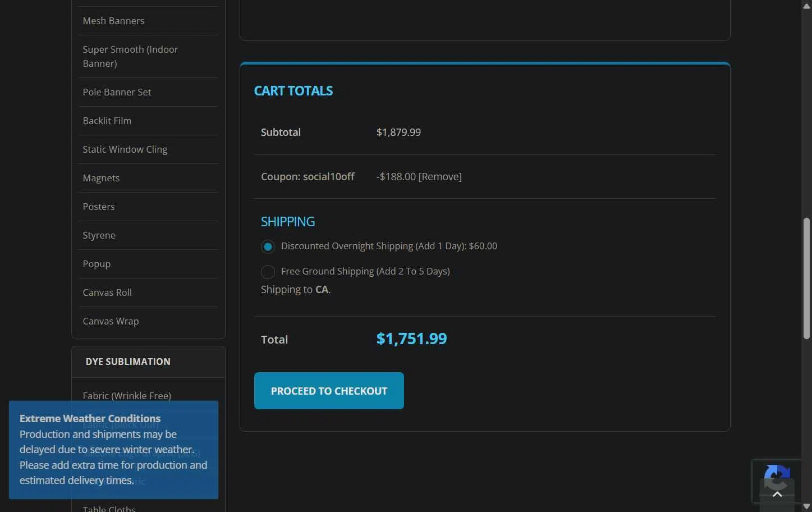Open Canvas Roll category
Screen dimensions: 812x512
[x=107, y=292]
